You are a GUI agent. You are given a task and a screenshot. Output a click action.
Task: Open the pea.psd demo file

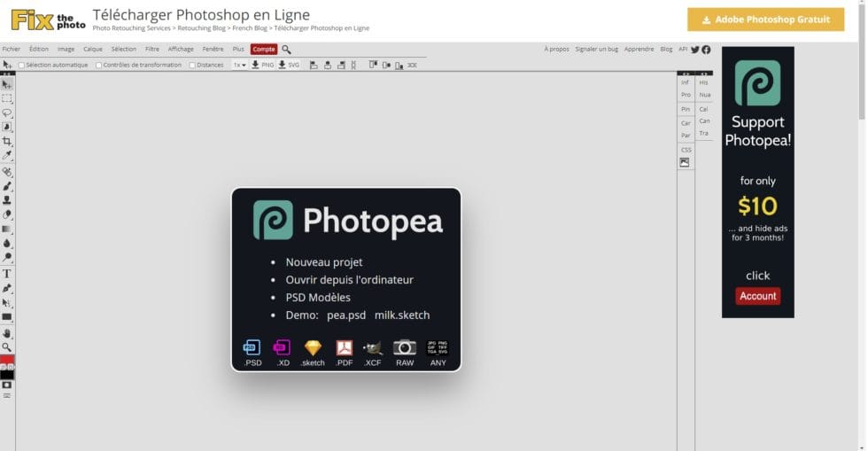click(x=346, y=315)
